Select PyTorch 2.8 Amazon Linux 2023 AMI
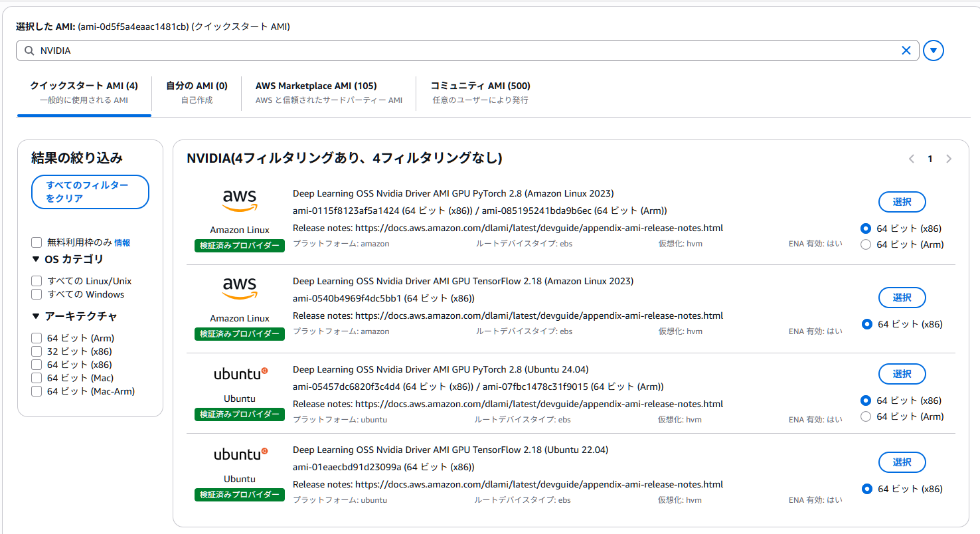This screenshot has height=534, width=980. point(902,202)
